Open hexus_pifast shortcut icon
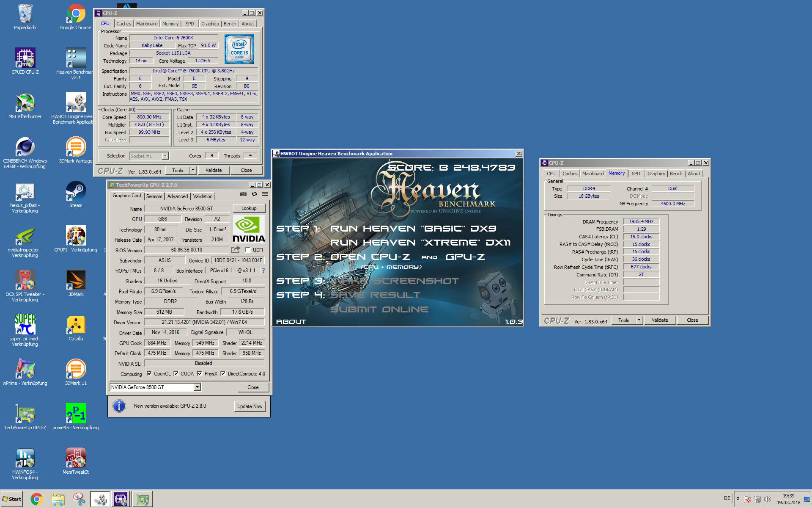This screenshot has width=812, height=508. pyautogui.click(x=25, y=191)
